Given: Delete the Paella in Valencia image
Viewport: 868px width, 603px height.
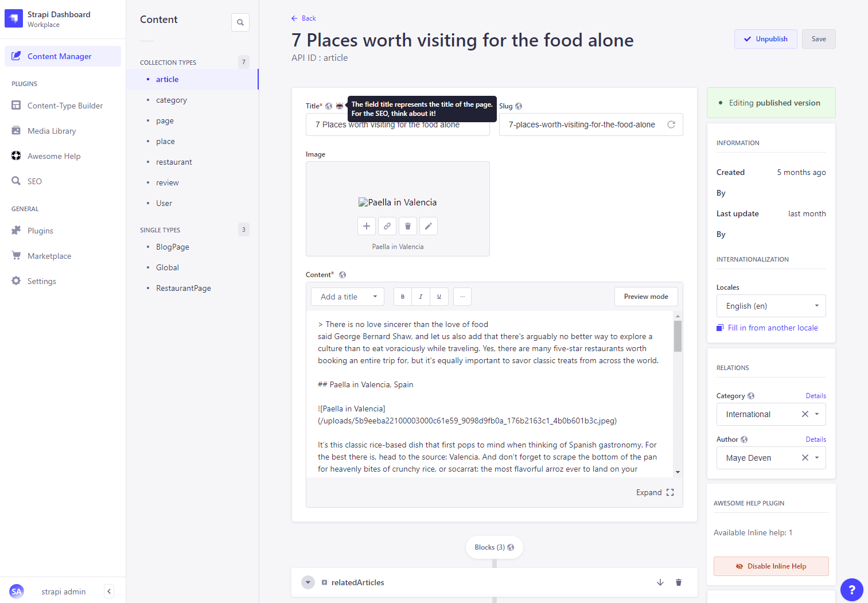Looking at the screenshot, I should (x=408, y=226).
